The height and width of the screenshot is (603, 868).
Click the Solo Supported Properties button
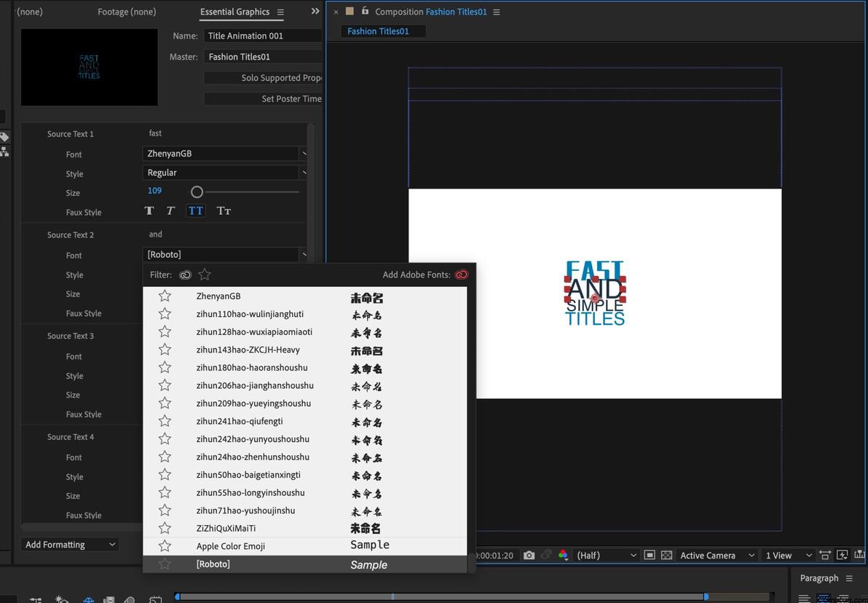(264, 78)
